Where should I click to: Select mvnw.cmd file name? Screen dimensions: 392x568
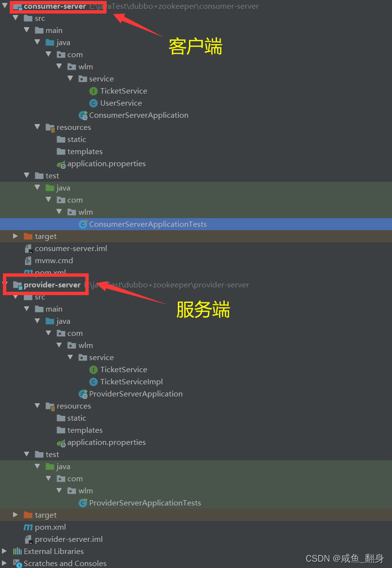54,260
